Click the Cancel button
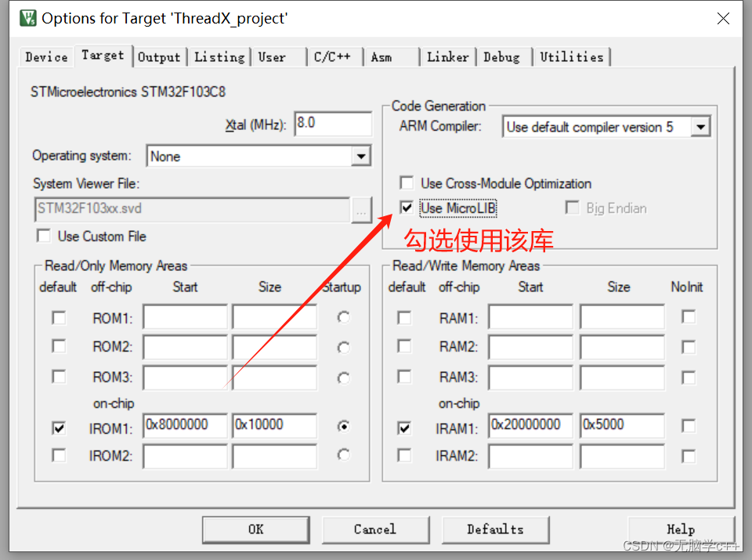752x560 pixels. 375,529
